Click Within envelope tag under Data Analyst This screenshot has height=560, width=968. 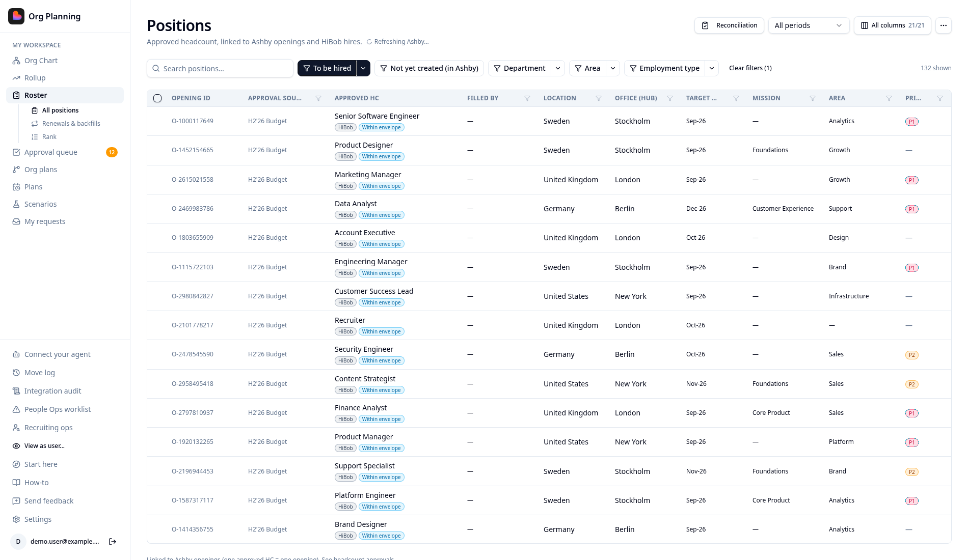click(382, 215)
